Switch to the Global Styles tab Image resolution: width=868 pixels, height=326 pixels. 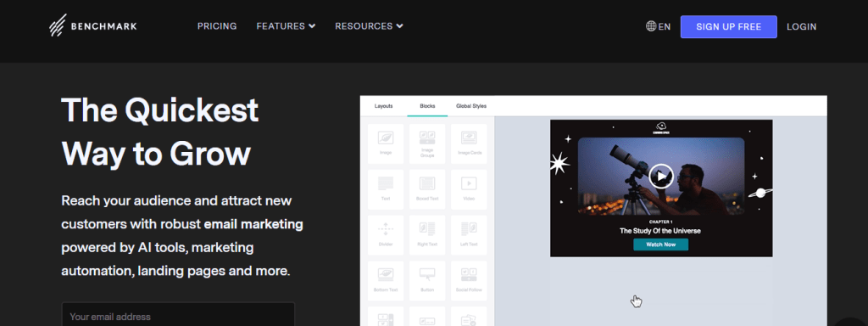tap(471, 106)
